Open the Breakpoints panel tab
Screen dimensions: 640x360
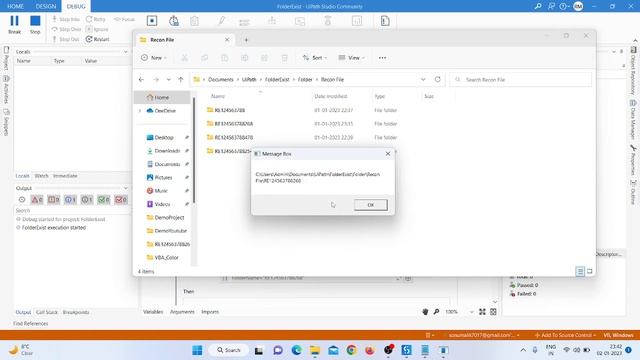click(76, 312)
